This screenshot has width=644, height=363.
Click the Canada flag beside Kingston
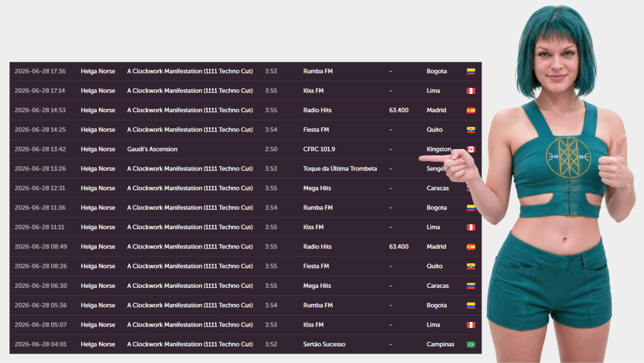pos(472,150)
